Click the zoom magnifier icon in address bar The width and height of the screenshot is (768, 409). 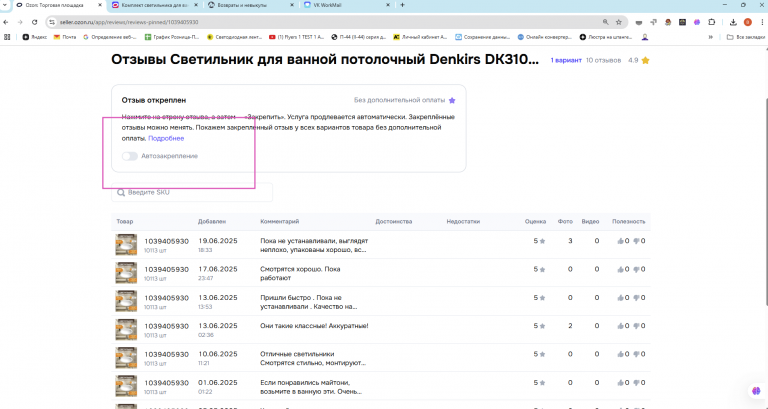[x=606, y=22]
